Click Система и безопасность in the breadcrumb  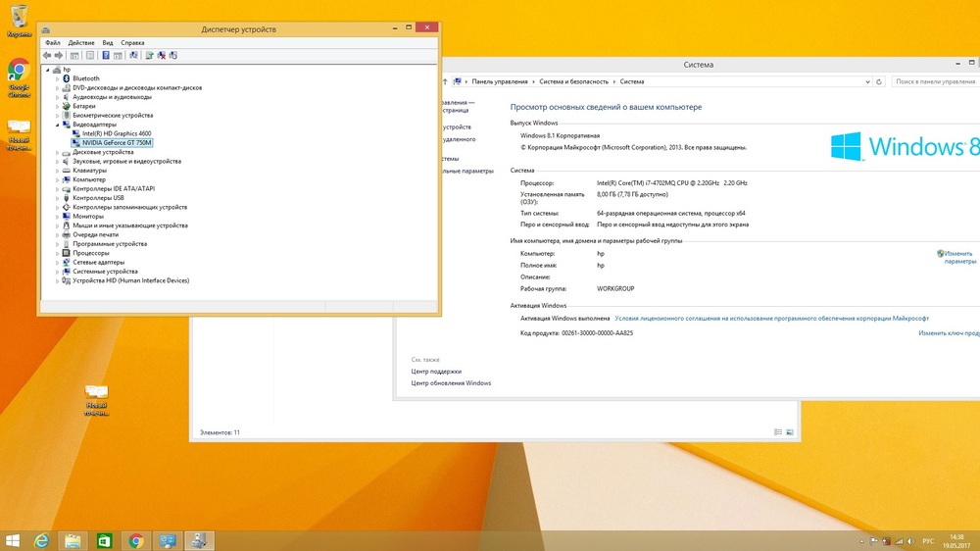coord(573,82)
